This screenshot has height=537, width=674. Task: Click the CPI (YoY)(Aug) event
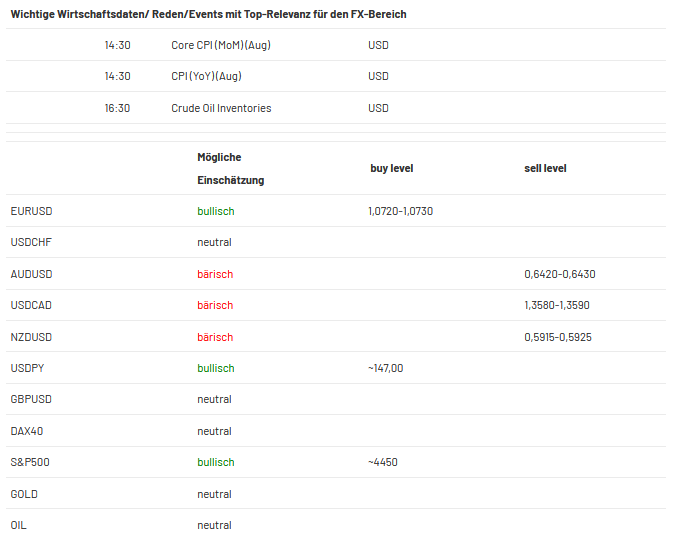click(206, 76)
